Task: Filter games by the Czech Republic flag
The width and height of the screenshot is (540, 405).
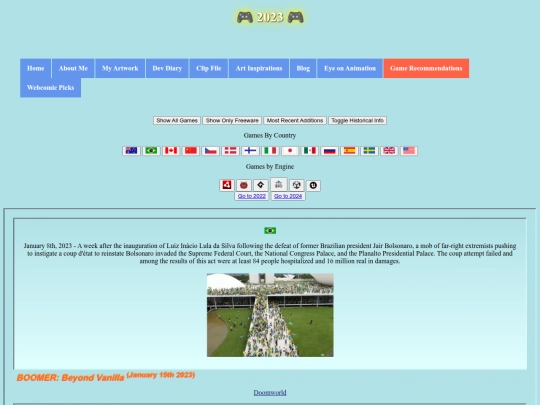Action: point(211,151)
